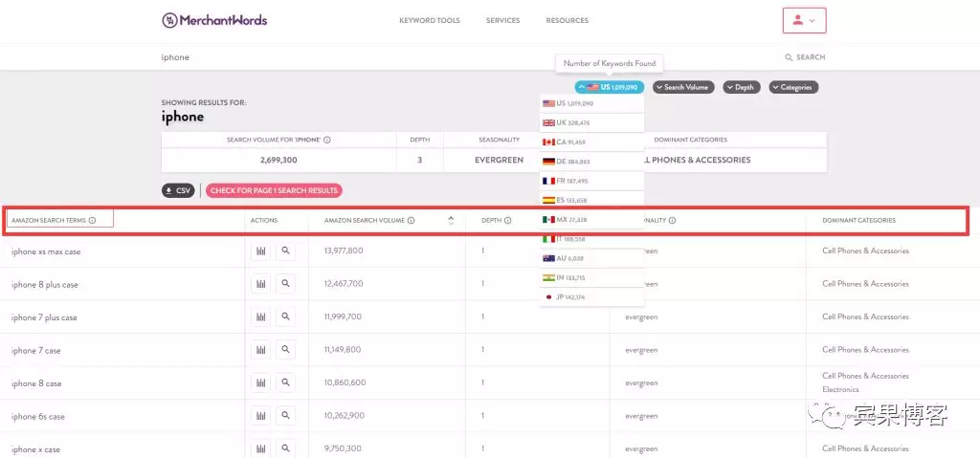Click search icon for iphone xs max case

click(x=285, y=251)
